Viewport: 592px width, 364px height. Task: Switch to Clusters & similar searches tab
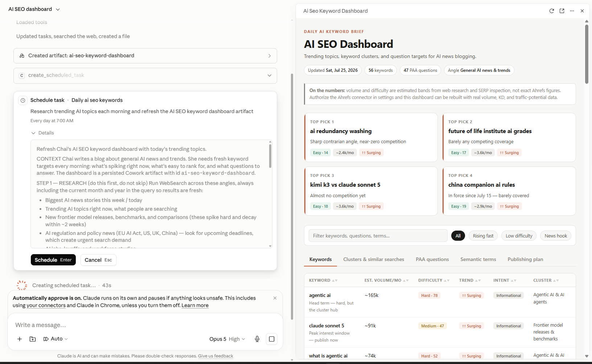coord(374,260)
